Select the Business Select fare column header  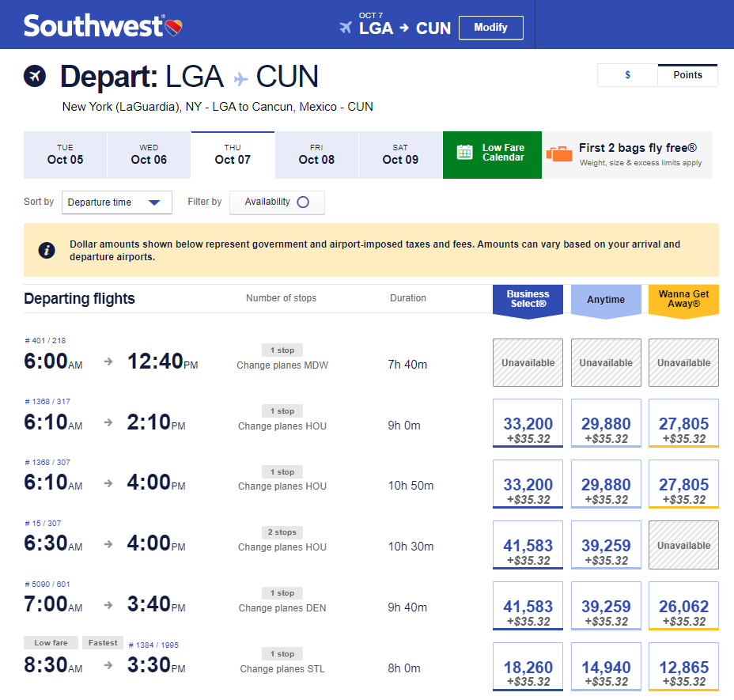coord(528,299)
